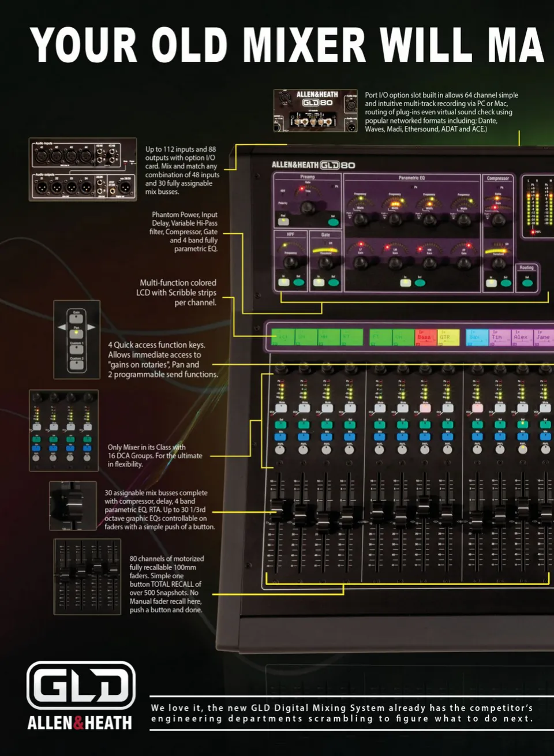Image resolution: width=554 pixels, height=756 pixels.
Task: Click the Custom 1 function key
Action: click(x=76, y=349)
